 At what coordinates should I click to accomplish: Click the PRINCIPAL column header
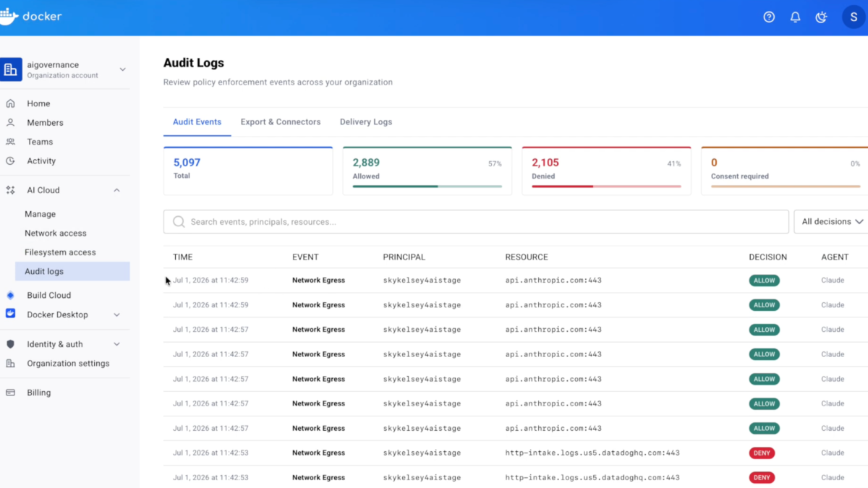404,257
